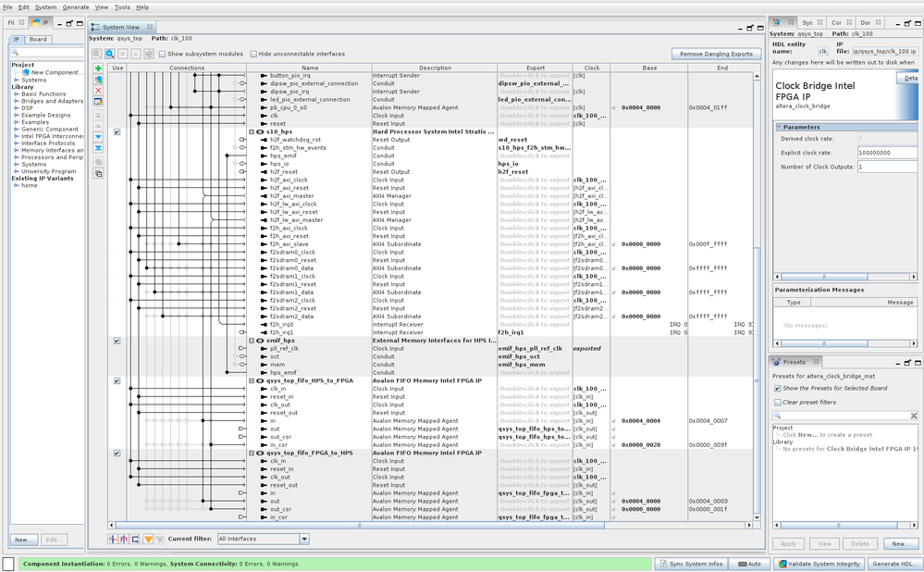
Task: Click the blue move-down arrow icon
Action: [x=98, y=137]
